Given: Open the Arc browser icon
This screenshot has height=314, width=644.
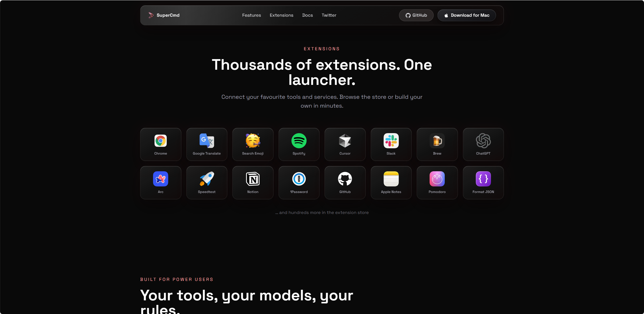Looking at the screenshot, I should (161, 179).
